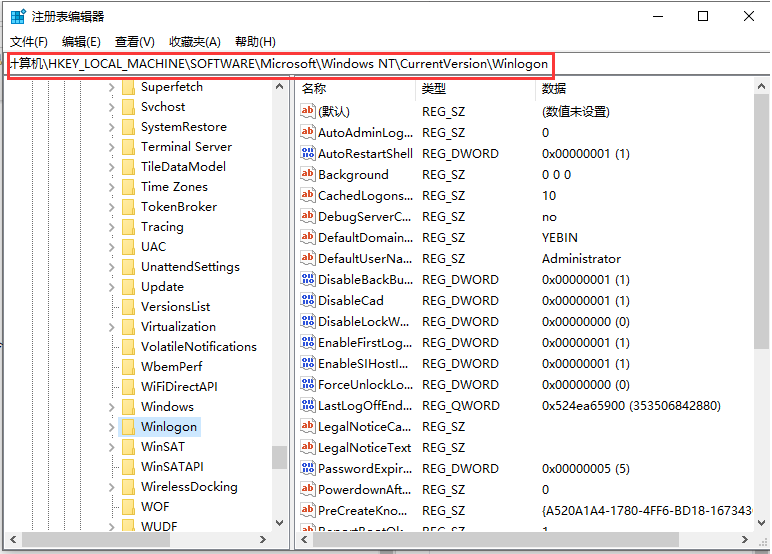Click the registry path address bar

pyautogui.click(x=280, y=63)
